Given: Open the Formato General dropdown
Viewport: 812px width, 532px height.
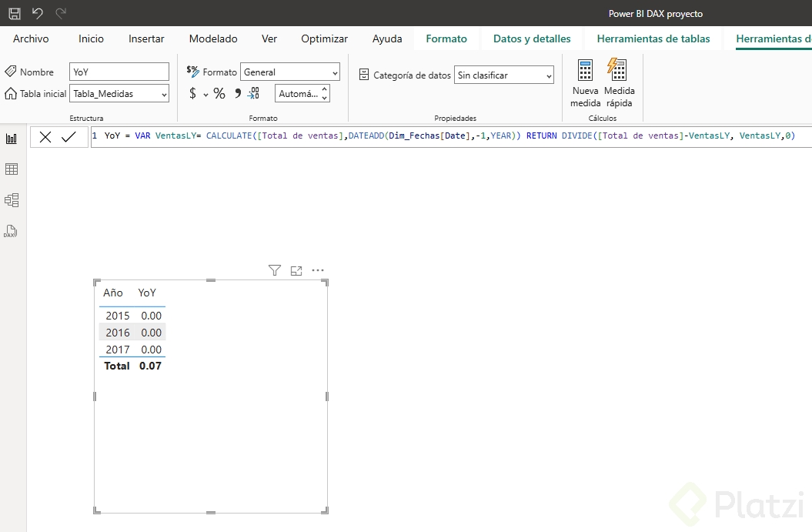Looking at the screenshot, I should coord(290,72).
